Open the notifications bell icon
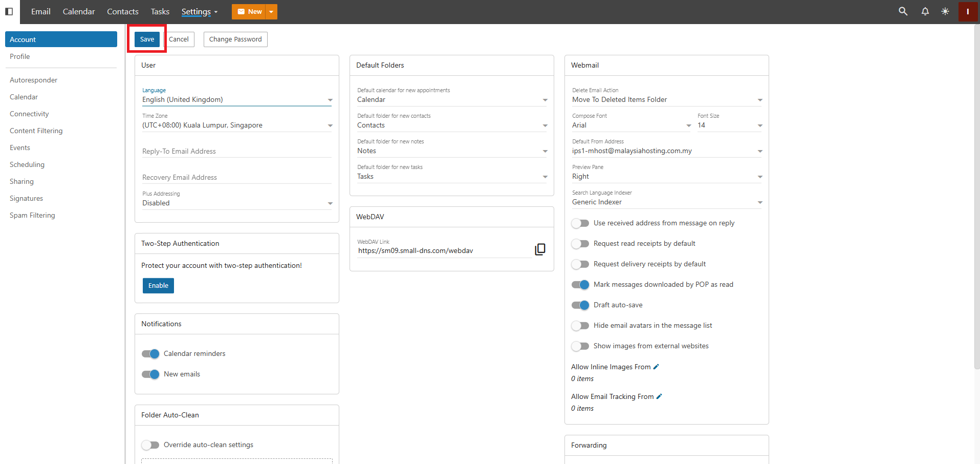 coord(925,11)
